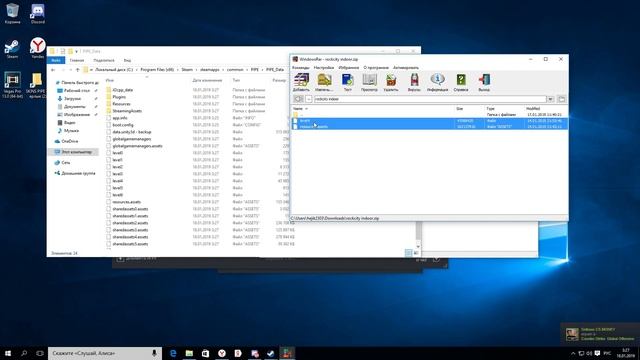The width and height of the screenshot is (640, 360).
Task: Switch to the Главная tab in Explorer
Action: (76, 60)
